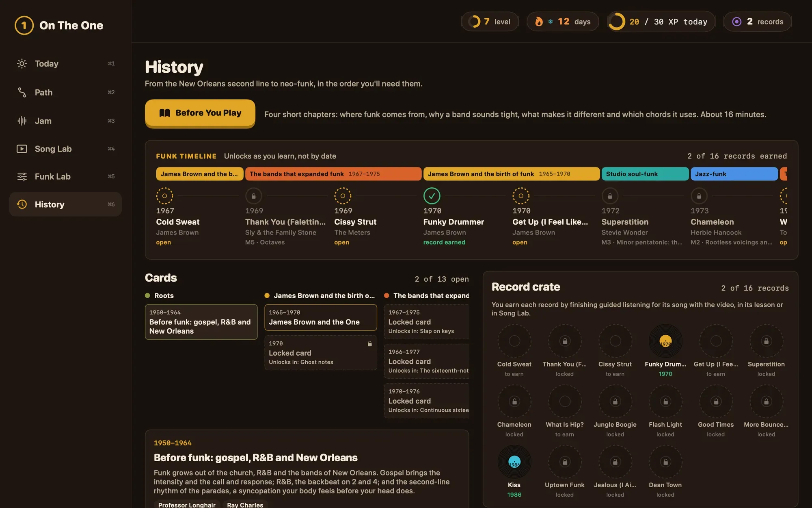The width and height of the screenshot is (812, 508).
Task: Click the locked Chameleon record in crate
Action: [514, 402]
